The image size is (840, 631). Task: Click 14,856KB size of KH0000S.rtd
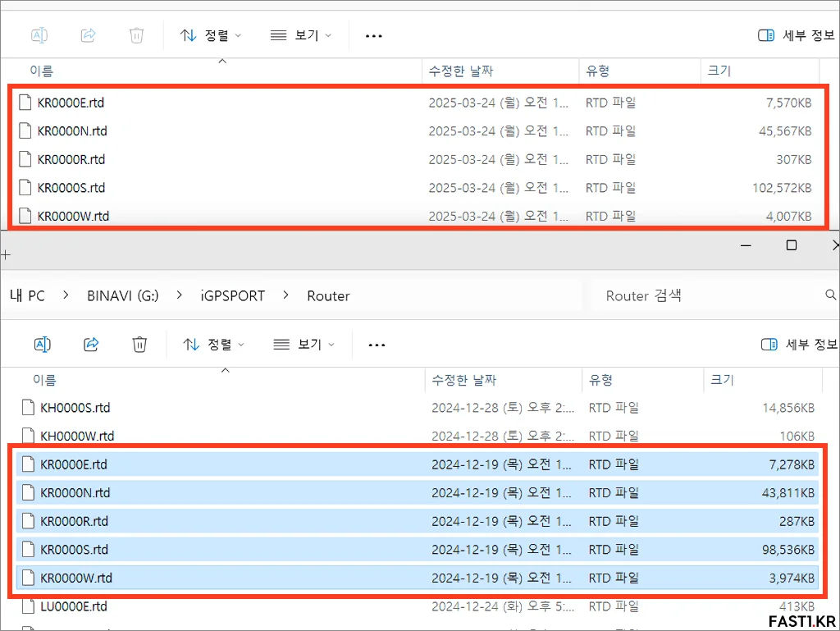click(788, 408)
